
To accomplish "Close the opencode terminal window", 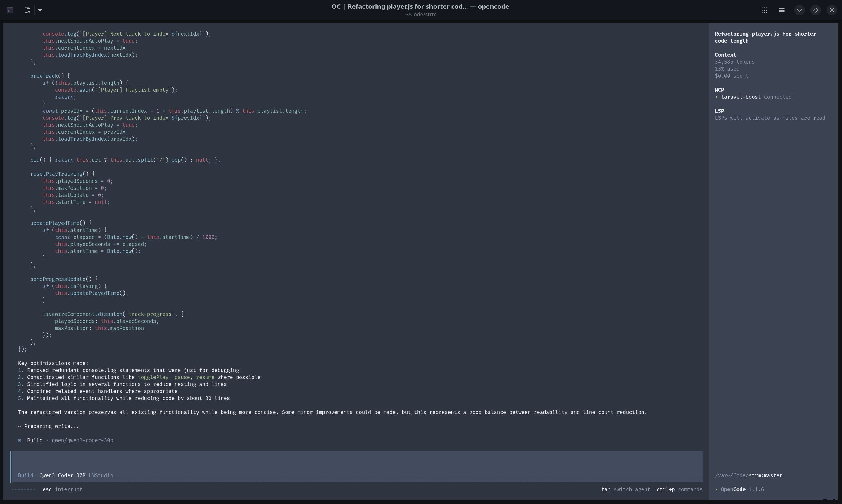I will (x=832, y=10).
